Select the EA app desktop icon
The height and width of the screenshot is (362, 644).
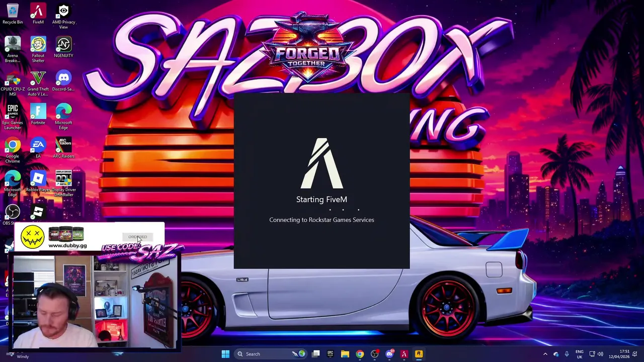[x=38, y=148]
